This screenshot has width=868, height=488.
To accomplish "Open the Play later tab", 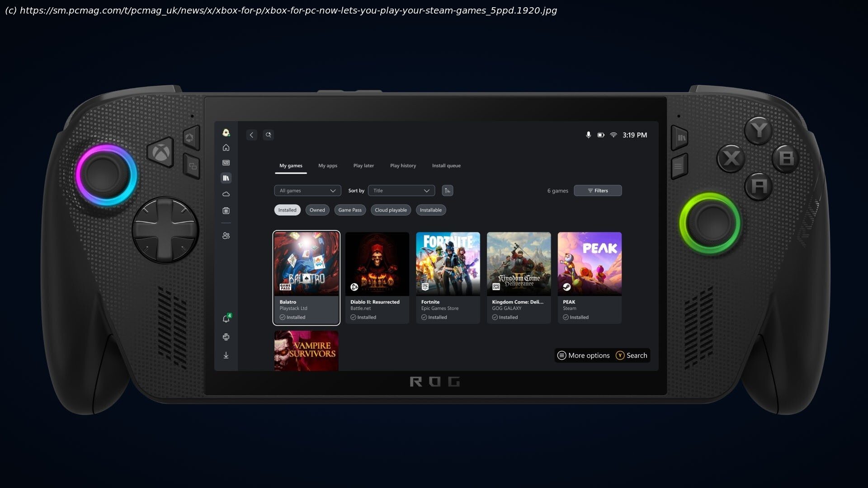I will [363, 166].
